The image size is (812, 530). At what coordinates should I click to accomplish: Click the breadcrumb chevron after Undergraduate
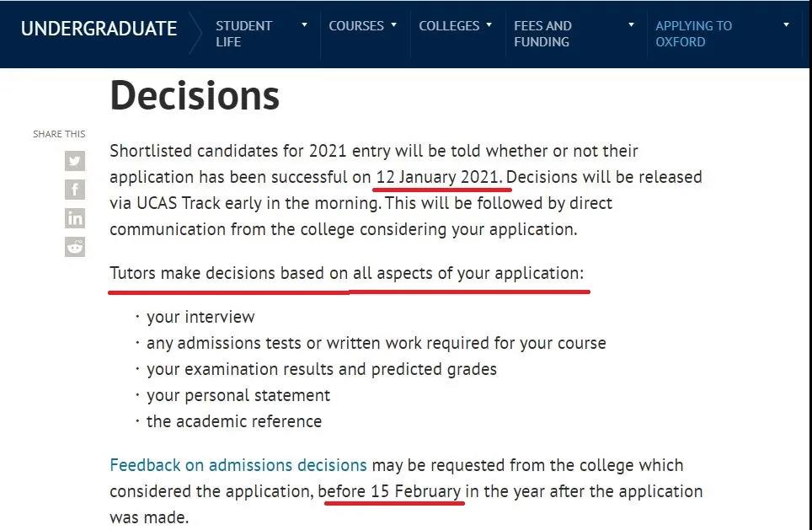[195, 33]
